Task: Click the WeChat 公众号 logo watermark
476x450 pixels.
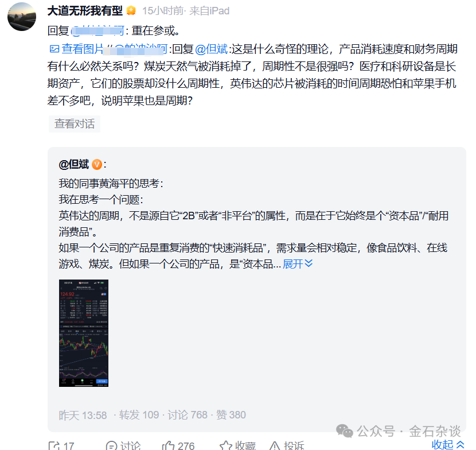Action: click(345, 431)
